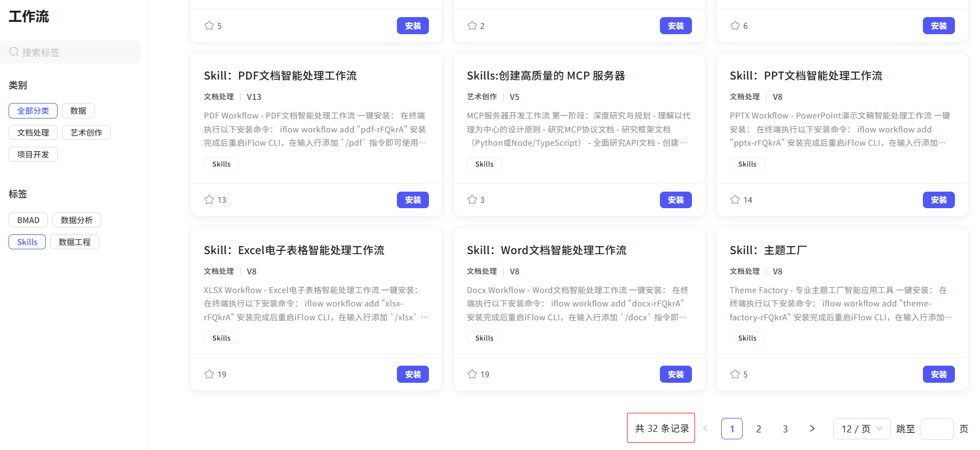Click the 跳至 page number input field

[937, 429]
